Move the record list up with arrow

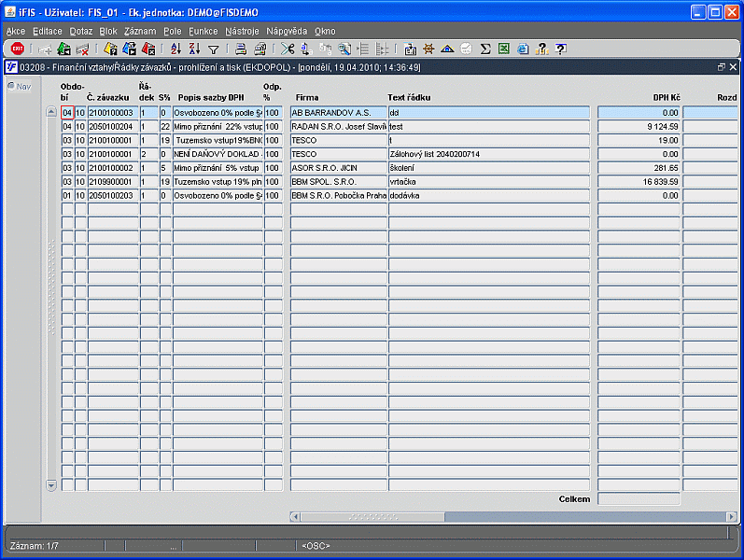pyautogui.click(x=51, y=112)
